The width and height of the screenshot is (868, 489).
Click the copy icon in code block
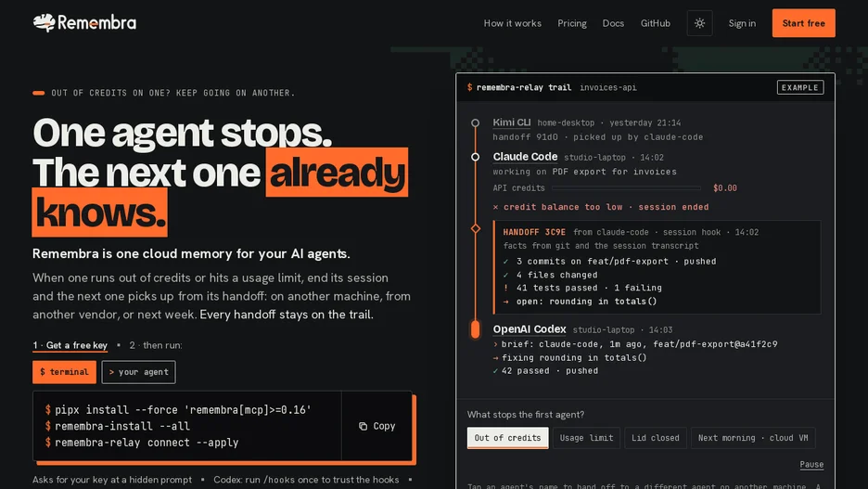(x=364, y=426)
